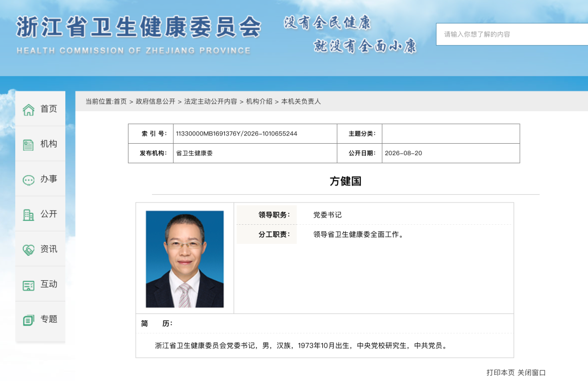Click the 浙江省卫生健康委员会 site title logo
The image size is (588, 381).
(138, 27)
